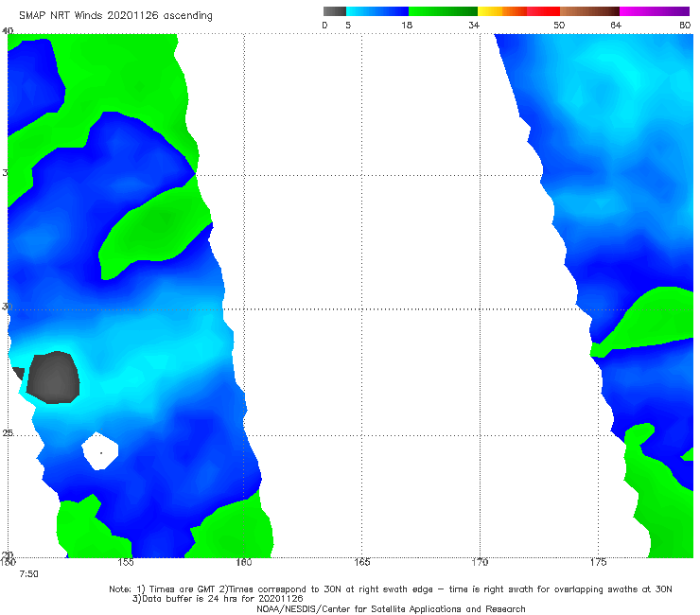Click the longitude axis label '175'
700x615 pixels.
tap(598, 562)
